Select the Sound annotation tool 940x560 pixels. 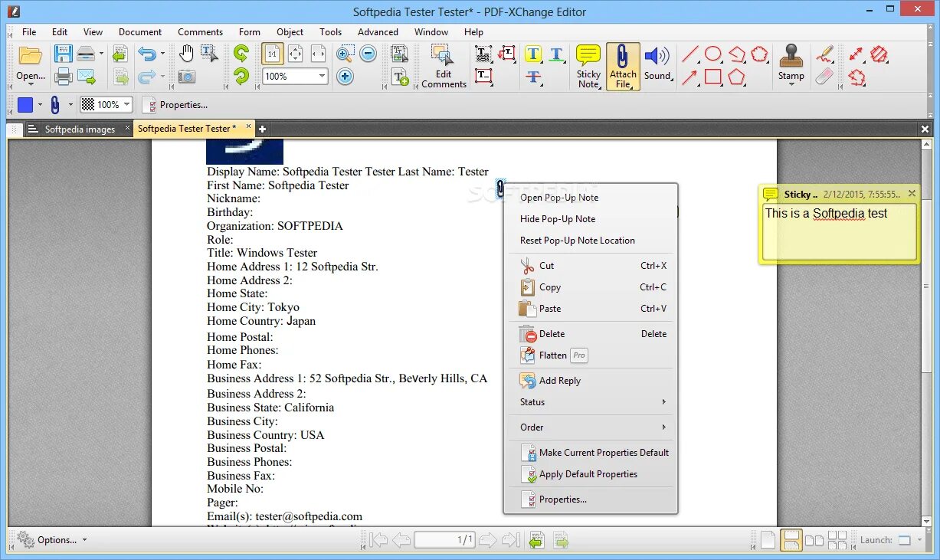click(x=657, y=63)
